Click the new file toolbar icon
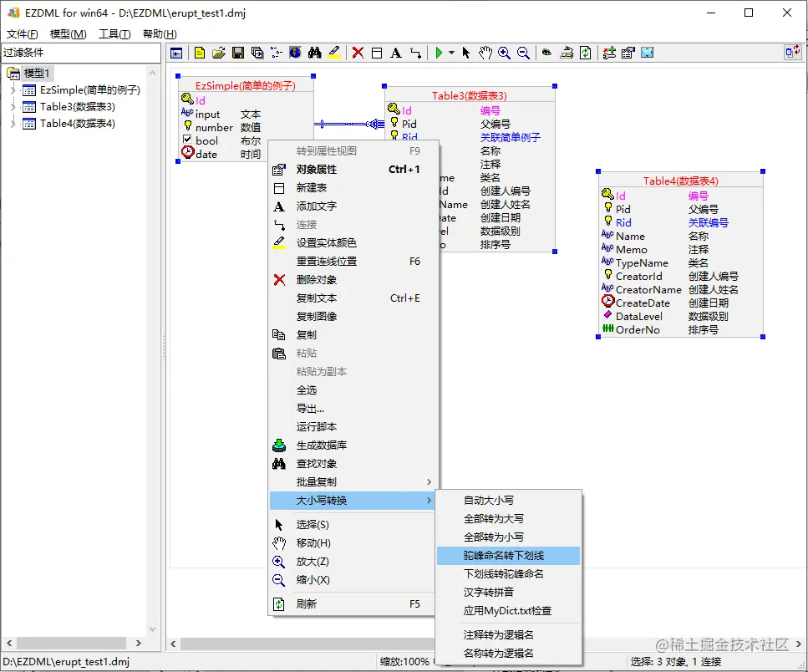Image resolution: width=808 pixels, height=672 pixels. tap(200, 53)
